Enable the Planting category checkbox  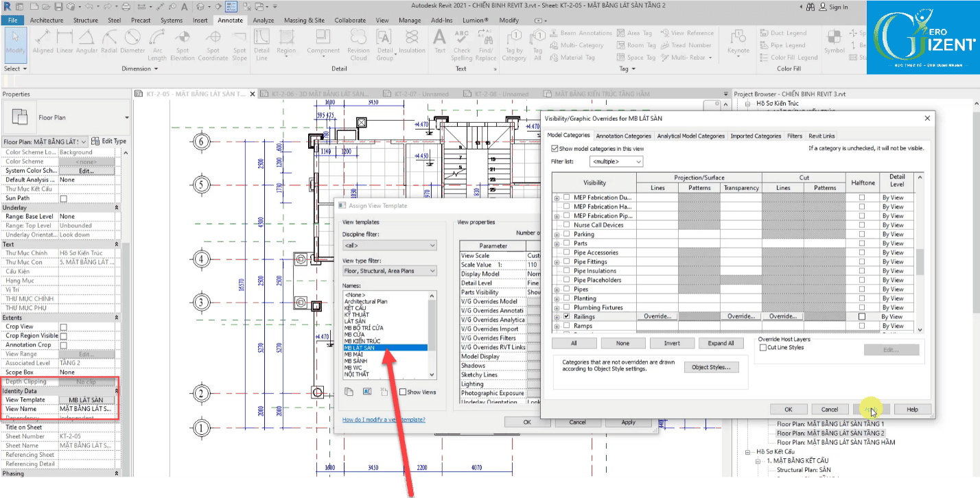(x=567, y=298)
